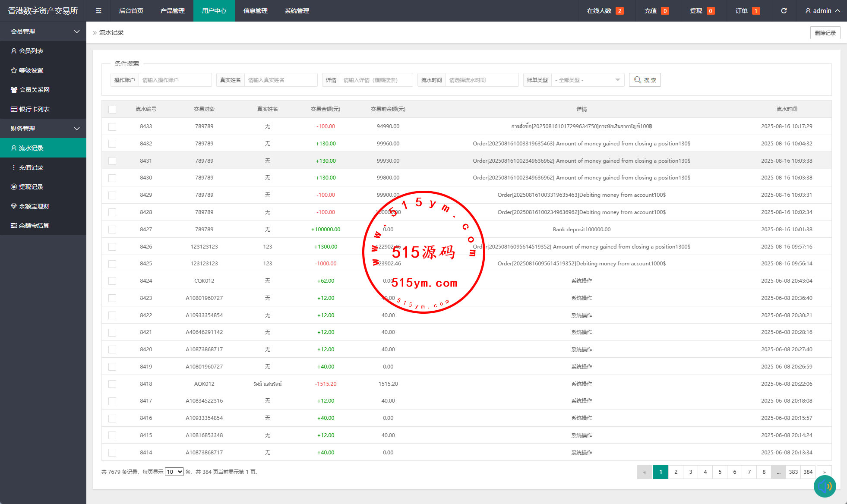
Task: Click the 删除记录 button
Action: coord(825,33)
